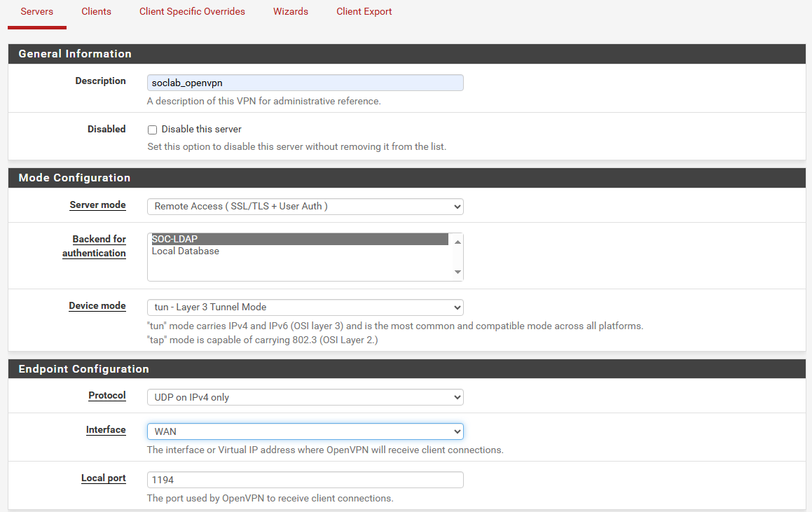Go to the Wizards tab
Image resolution: width=812 pixels, height=512 pixels.
click(291, 12)
